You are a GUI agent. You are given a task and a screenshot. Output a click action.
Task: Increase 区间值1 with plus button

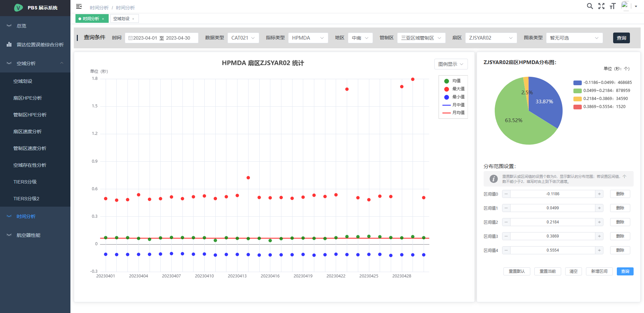tap(599, 208)
